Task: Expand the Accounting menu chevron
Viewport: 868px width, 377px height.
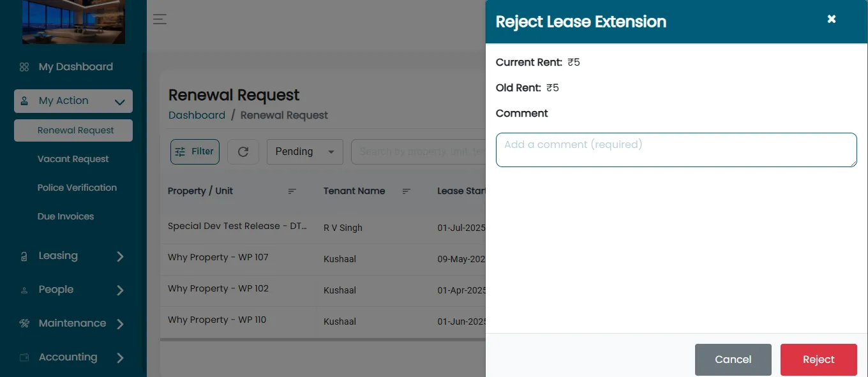Action: [x=120, y=358]
